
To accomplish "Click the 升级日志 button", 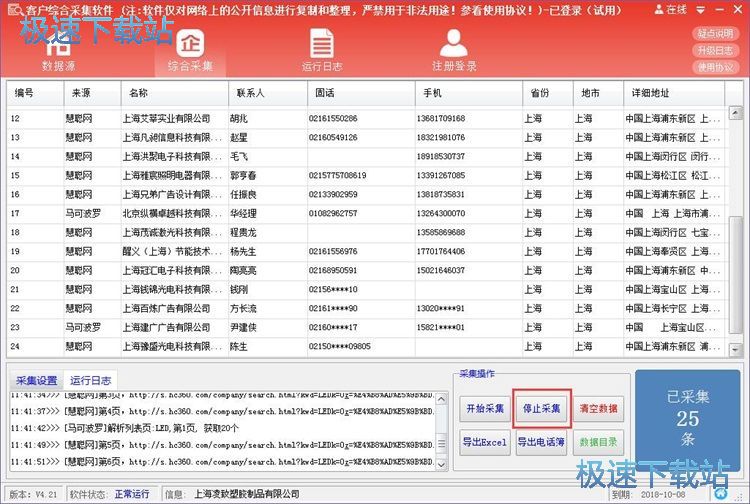I will [x=715, y=51].
